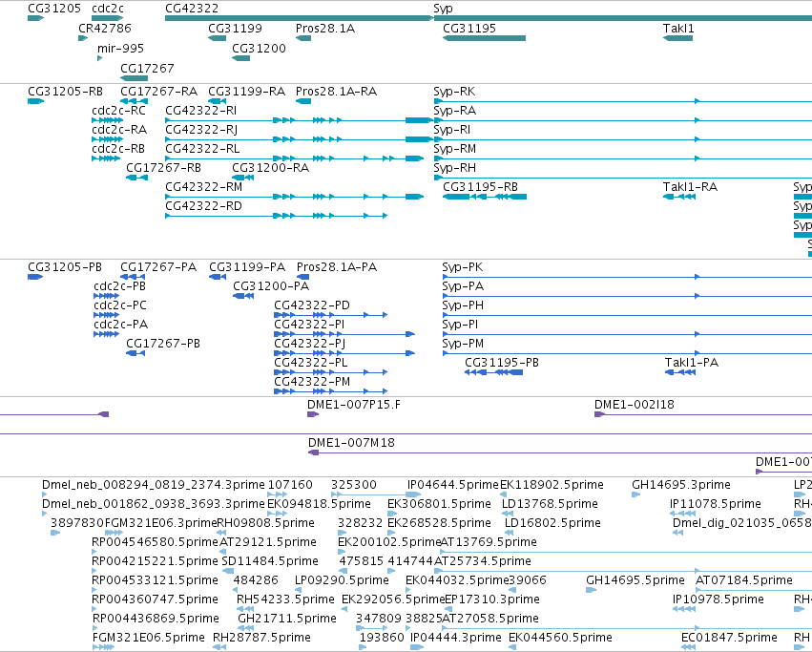Select the CG17267-PB protein label
812x652 pixels.
[x=163, y=344]
